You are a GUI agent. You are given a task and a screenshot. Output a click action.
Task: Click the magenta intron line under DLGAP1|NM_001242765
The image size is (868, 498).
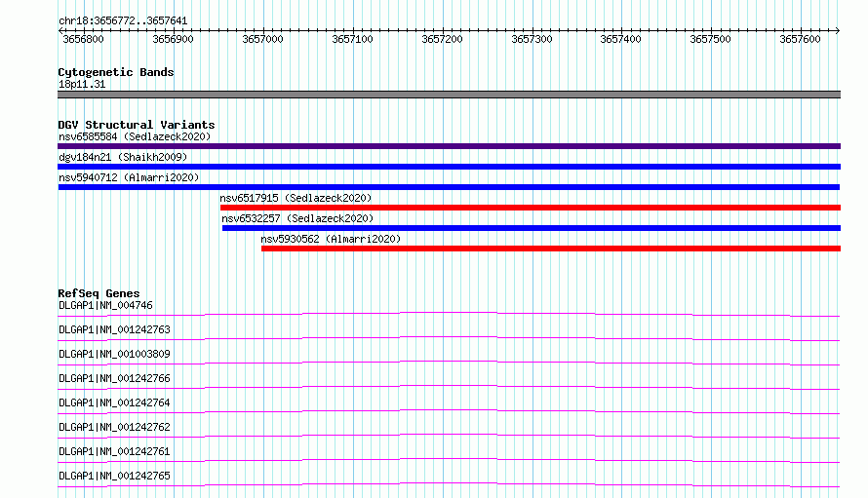click(x=449, y=483)
